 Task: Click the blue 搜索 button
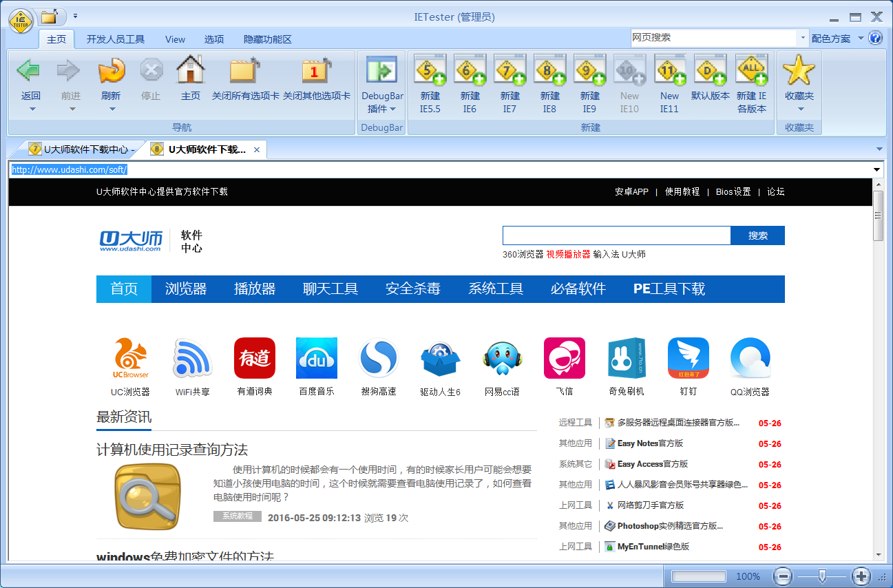pyautogui.click(x=757, y=235)
